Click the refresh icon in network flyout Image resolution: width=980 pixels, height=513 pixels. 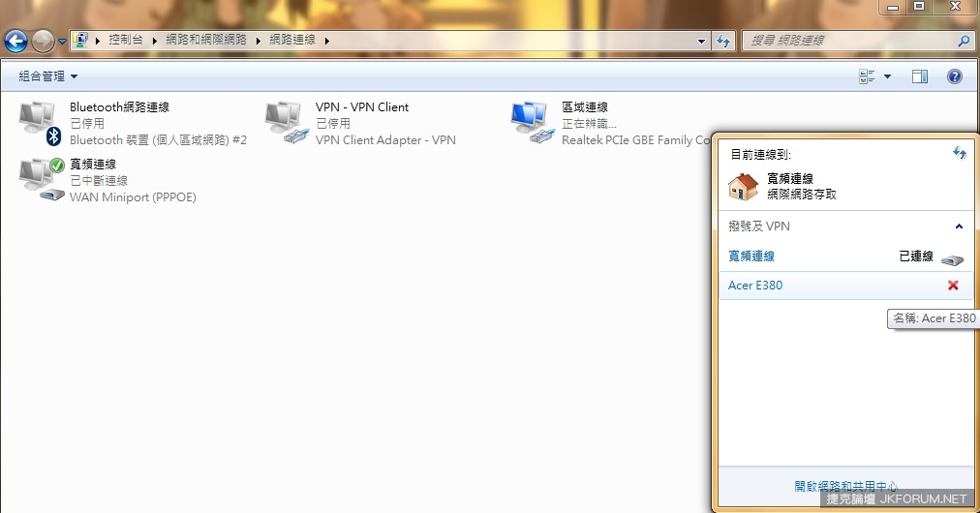point(959,154)
